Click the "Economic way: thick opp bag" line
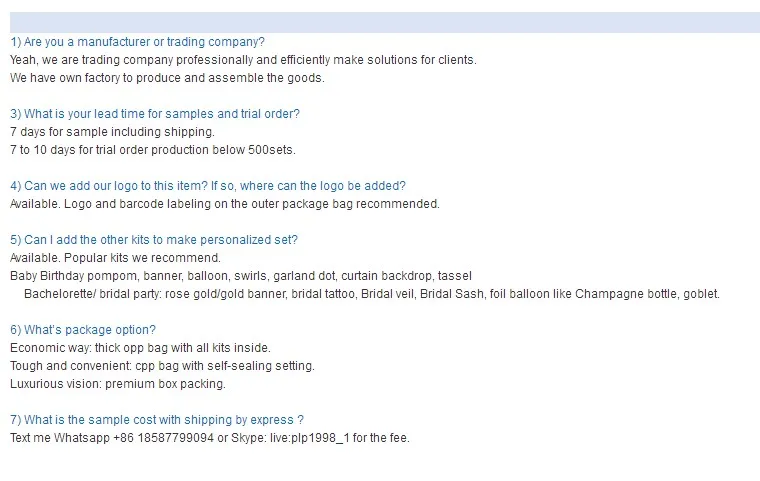760x481 pixels. pyautogui.click(x=140, y=348)
